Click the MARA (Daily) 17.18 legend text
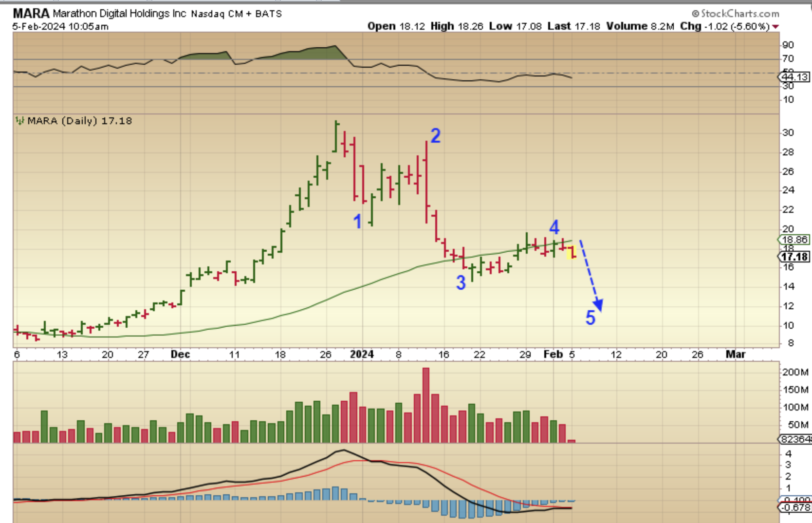The height and width of the screenshot is (523, 812). click(79, 121)
